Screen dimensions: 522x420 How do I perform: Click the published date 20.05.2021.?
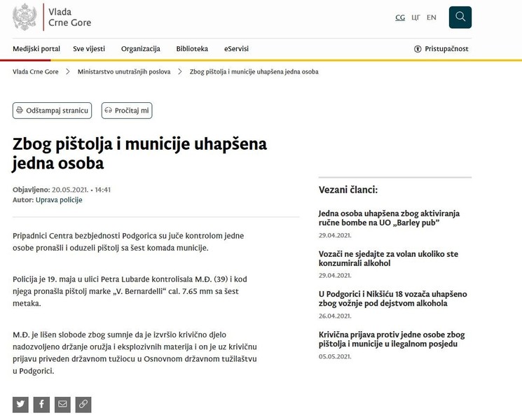(70, 190)
